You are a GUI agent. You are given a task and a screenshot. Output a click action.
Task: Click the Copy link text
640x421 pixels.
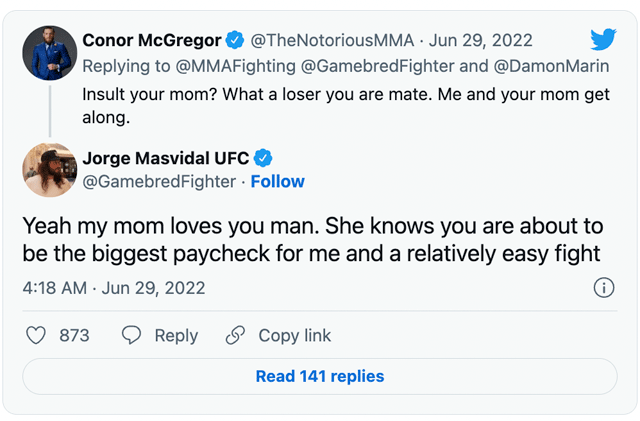coord(295,336)
